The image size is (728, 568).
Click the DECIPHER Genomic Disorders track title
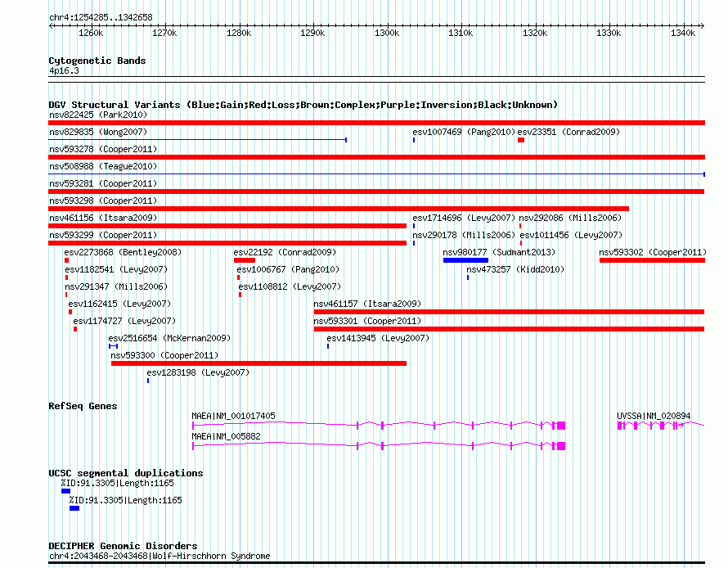(123, 546)
